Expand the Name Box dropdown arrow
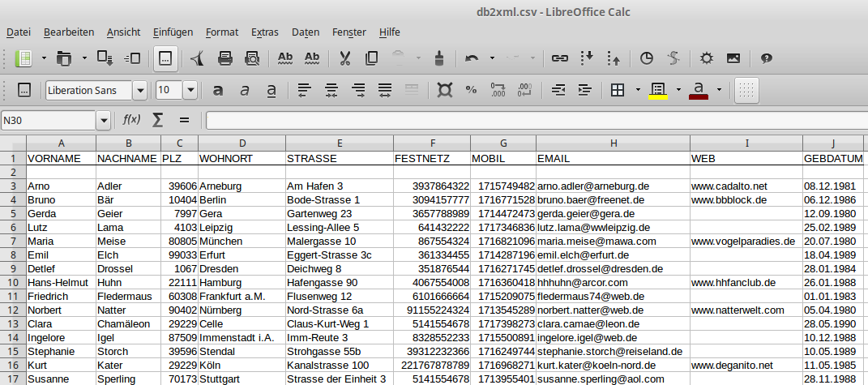This screenshot has width=868, height=385. [103, 121]
